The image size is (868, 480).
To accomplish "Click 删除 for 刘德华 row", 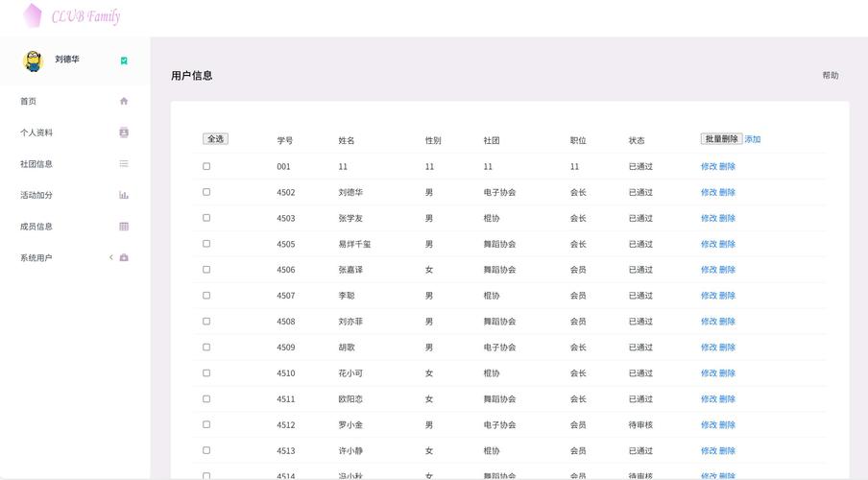I will (727, 193).
